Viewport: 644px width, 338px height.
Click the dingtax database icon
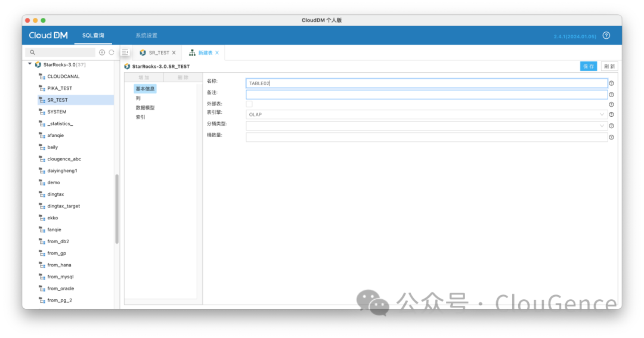[x=42, y=195]
